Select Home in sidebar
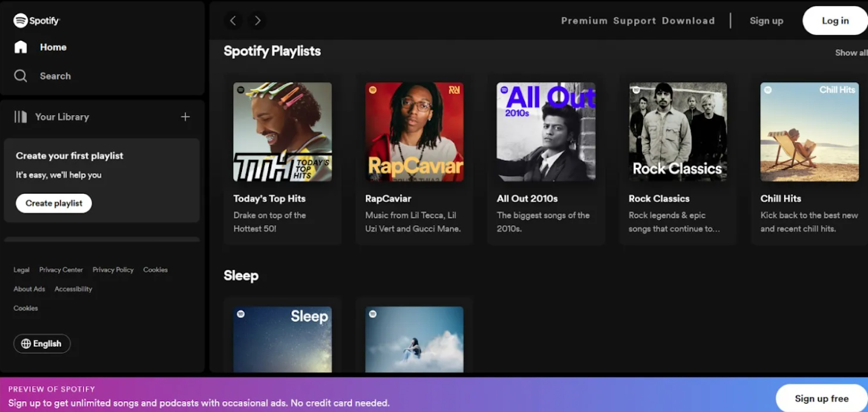 click(53, 47)
